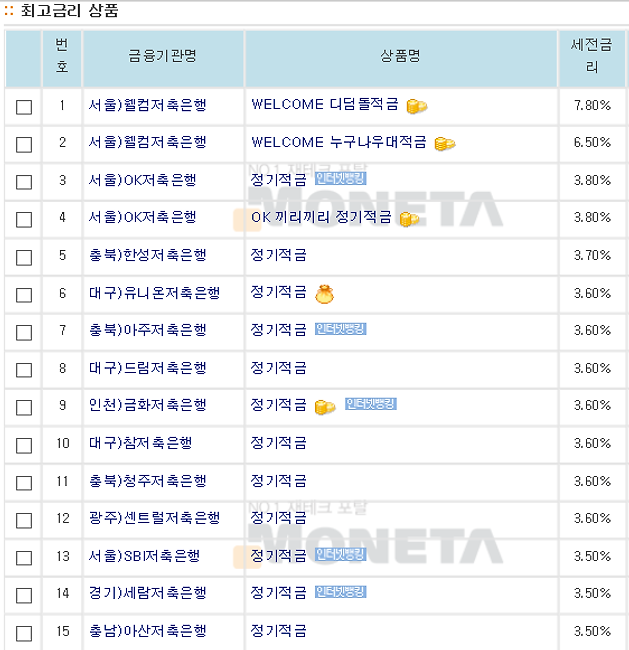Click 인터넷뱅킹 badge in 금화저축은행 row
This screenshot has height=650, width=629.
coord(371,404)
